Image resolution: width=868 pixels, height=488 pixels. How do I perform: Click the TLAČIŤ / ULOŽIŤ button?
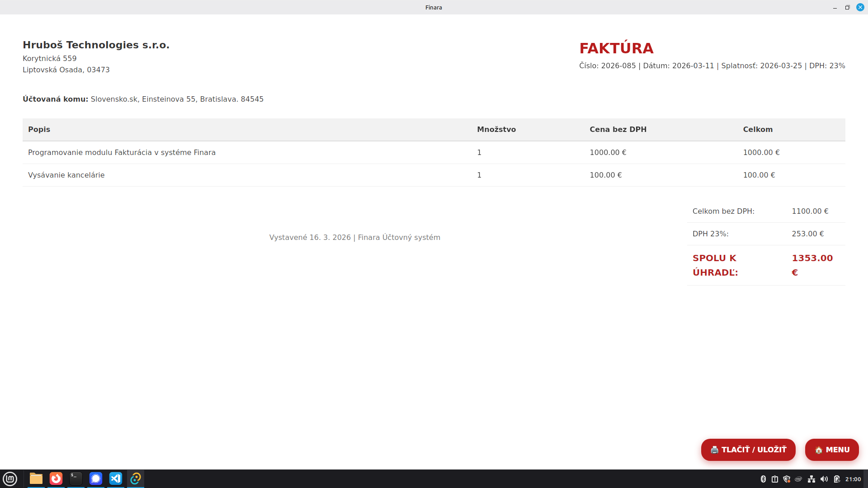point(748,450)
